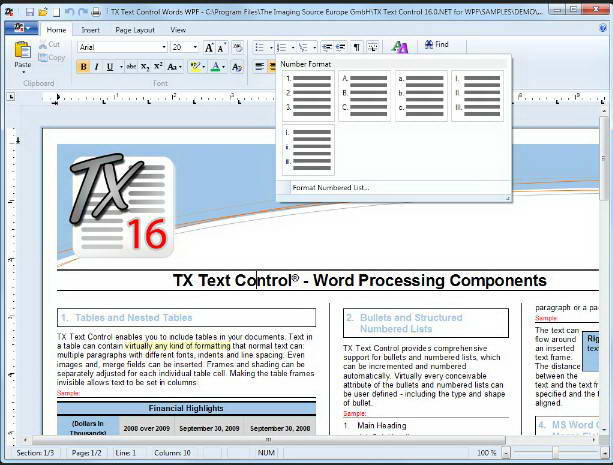The height and width of the screenshot is (465, 613).
Task: Open the font dialog icon beside font color
Action: (237, 67)
